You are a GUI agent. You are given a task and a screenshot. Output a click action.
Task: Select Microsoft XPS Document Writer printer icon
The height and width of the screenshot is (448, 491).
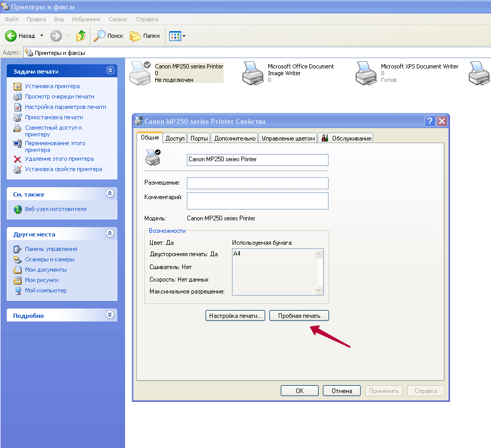366,73
